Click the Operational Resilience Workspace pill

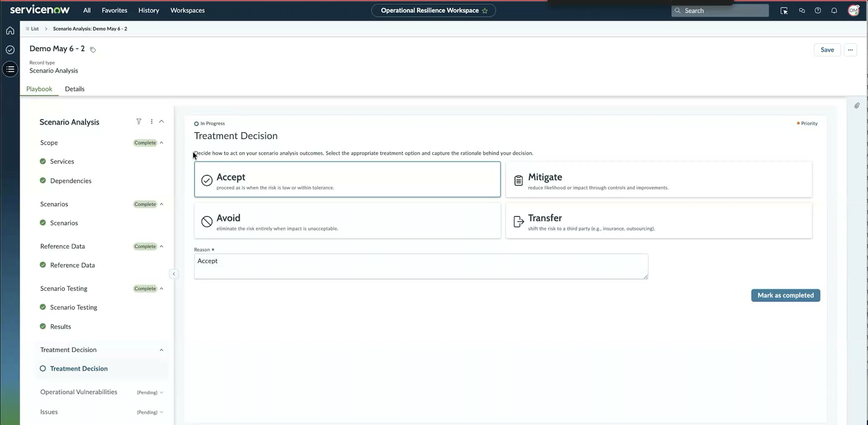[433, 11]
